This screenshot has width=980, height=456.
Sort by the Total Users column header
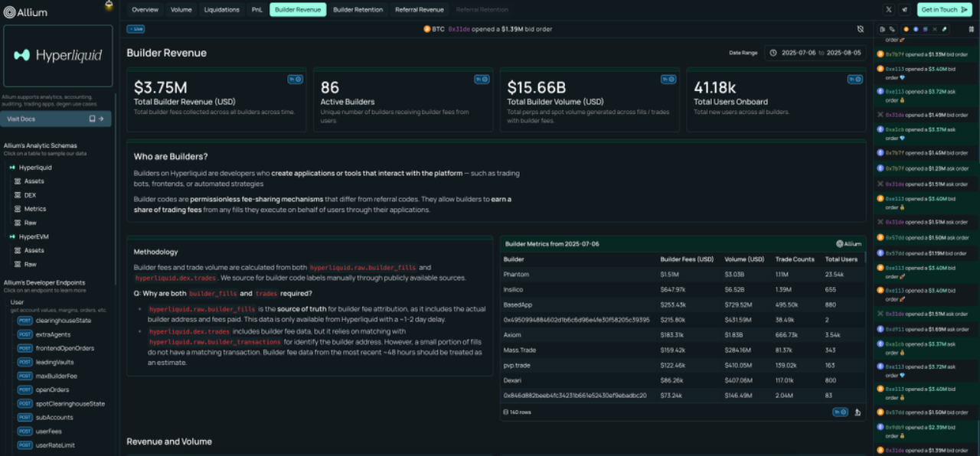click(841, 259)
